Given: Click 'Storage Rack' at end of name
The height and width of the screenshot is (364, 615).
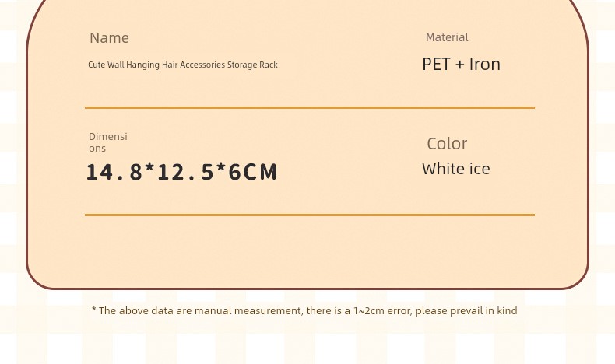Looking at the screenshot, I should (252, 65).
